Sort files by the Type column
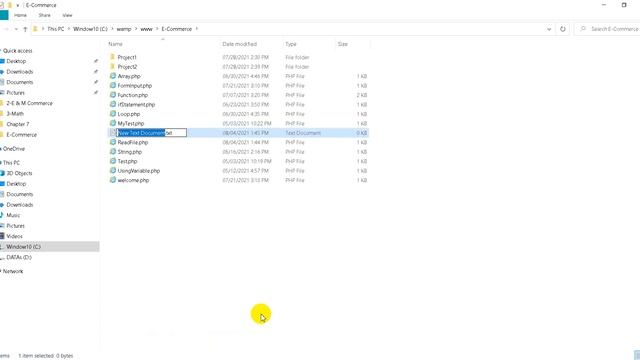This screenshot has height=360, width=640. (x=291, y=44)
